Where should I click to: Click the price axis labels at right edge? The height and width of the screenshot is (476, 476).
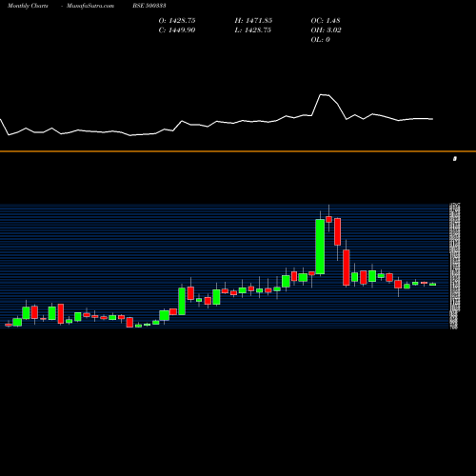455,266
